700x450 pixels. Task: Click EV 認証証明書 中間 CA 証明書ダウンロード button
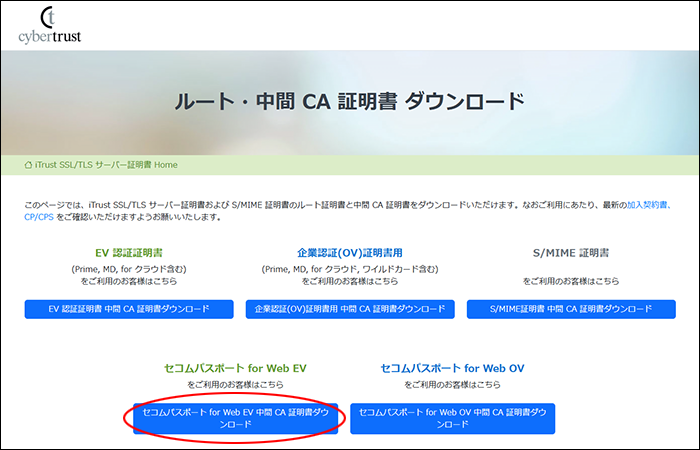129,309
